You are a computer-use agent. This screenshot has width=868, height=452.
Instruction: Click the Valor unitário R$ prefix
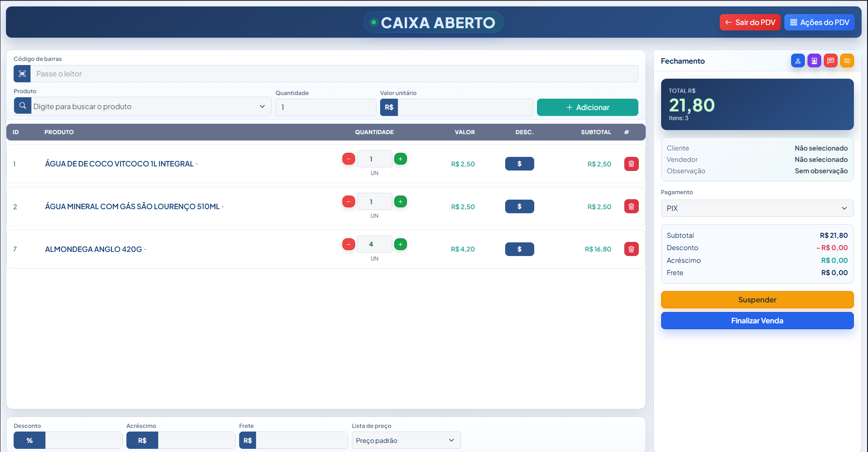[x=389, y=107]
